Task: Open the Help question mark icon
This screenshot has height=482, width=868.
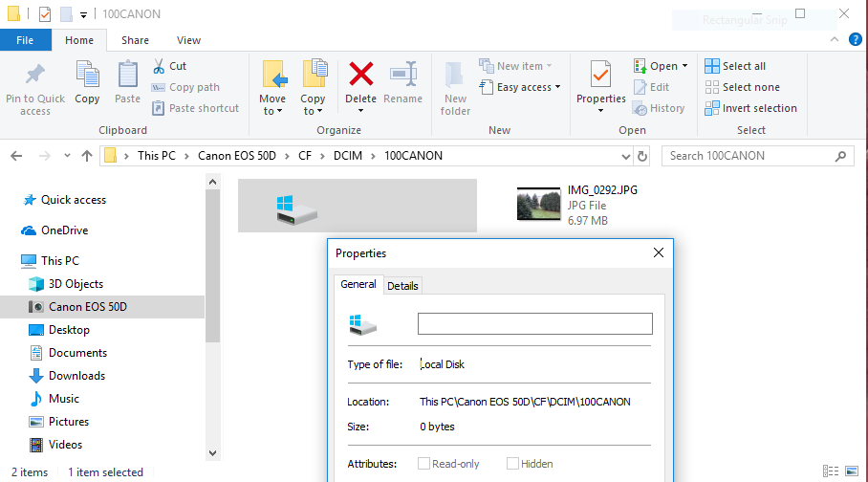Action: pos(856,40)
